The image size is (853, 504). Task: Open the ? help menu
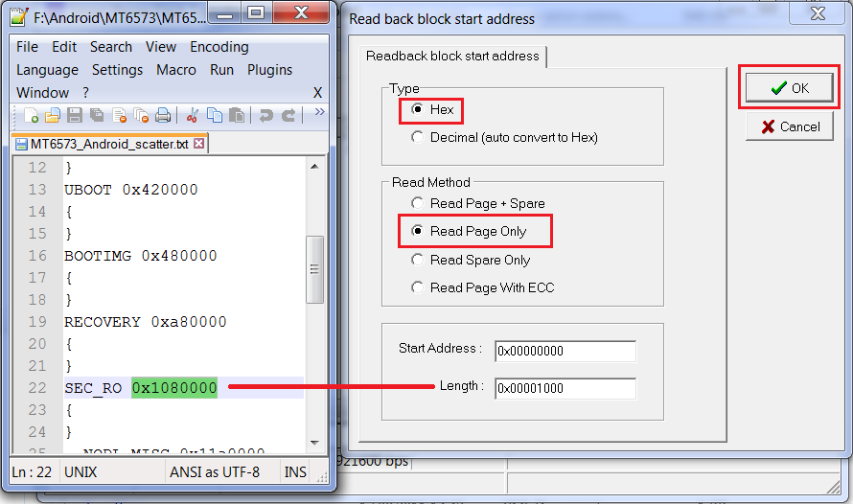point(85,93)
